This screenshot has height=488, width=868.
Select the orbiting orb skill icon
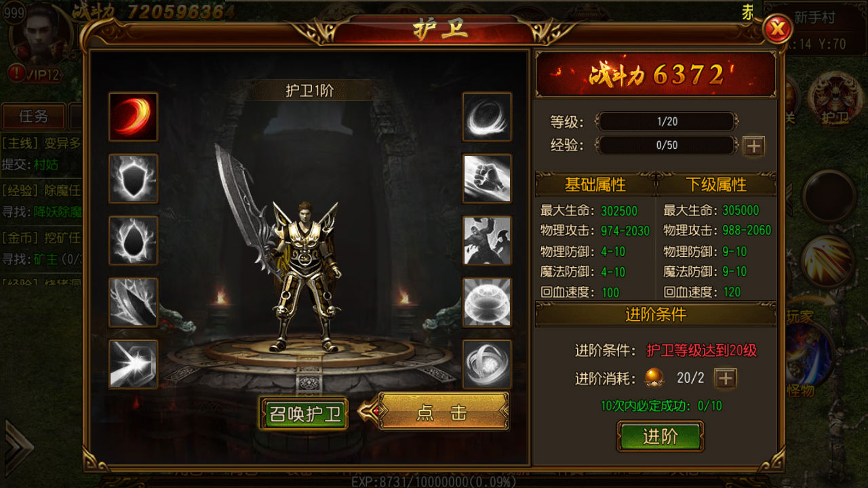pos(487,364)
